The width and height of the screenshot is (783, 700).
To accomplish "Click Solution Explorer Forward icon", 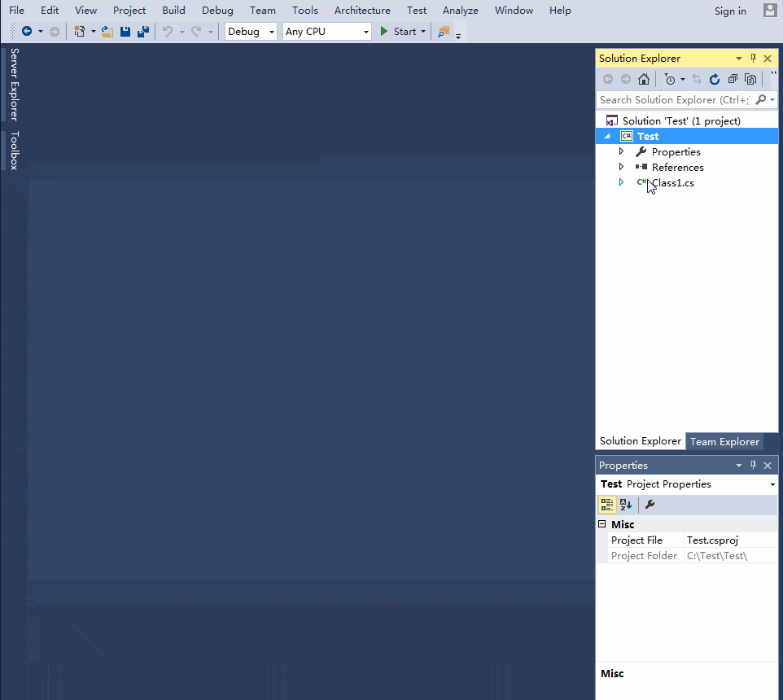I will point(626,79).
